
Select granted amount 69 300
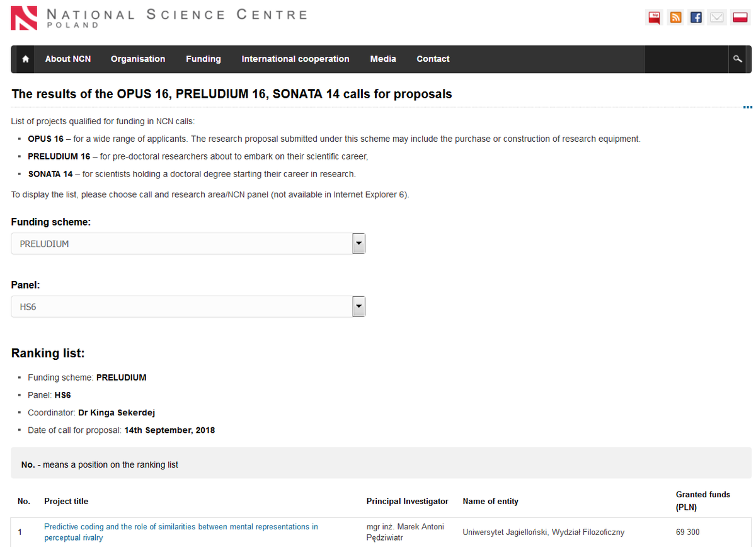(687, 533)
